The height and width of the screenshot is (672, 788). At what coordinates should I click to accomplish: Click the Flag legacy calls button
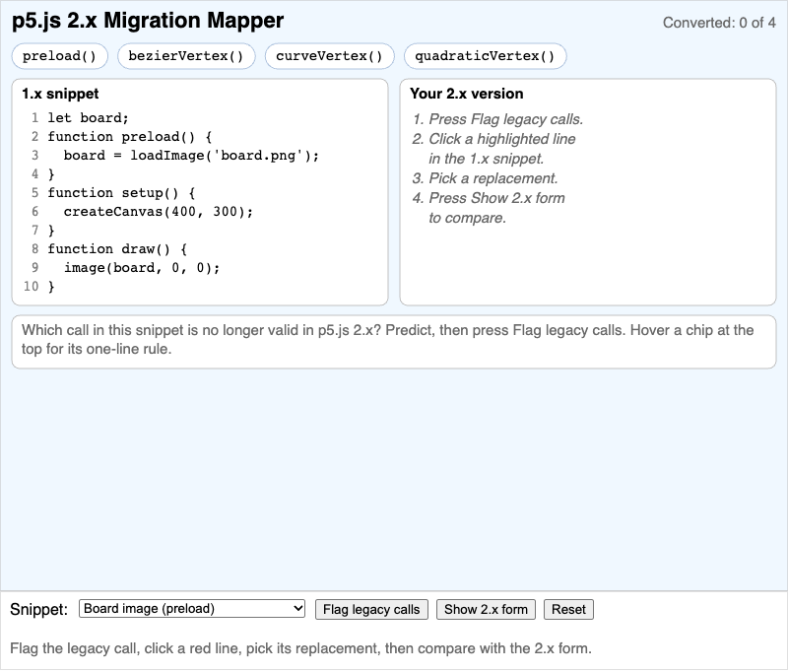tap(371, 609)
